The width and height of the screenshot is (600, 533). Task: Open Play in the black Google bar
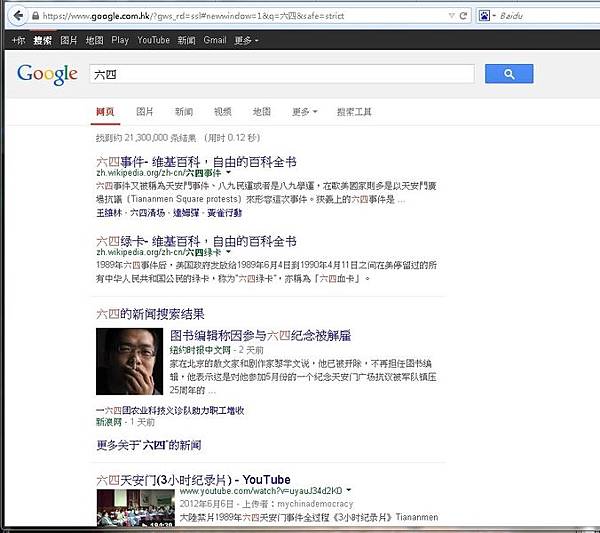pos(120,40)
